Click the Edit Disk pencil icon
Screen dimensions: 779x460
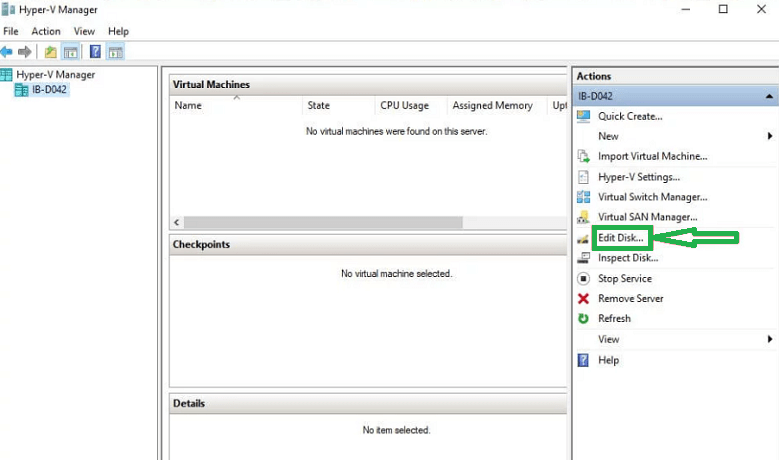(x=583, y=239)
